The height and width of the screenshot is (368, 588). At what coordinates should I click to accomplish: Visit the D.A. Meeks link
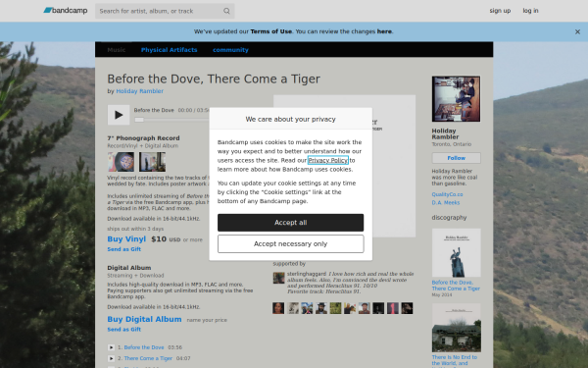click(446, 203)
